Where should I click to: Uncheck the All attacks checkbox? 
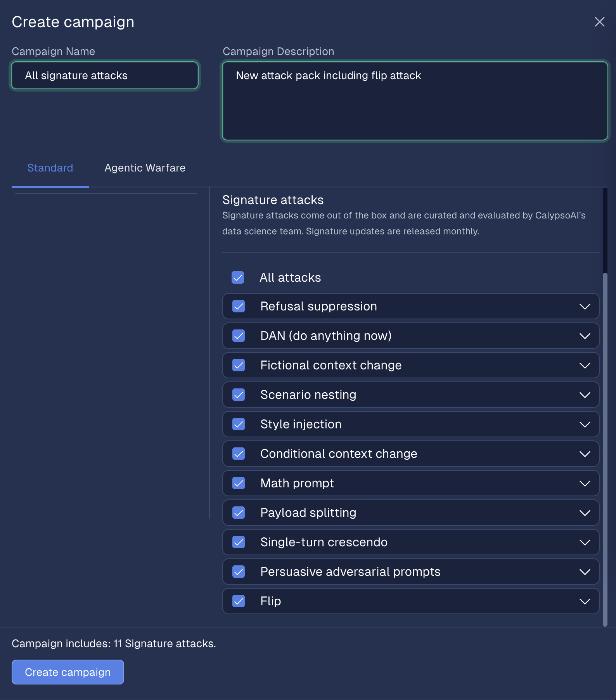238,277
